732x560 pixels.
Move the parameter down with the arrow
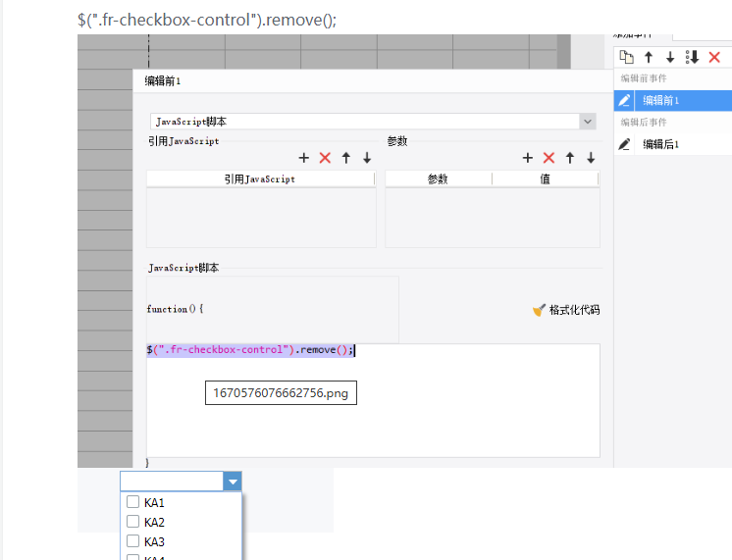(591, 158)
